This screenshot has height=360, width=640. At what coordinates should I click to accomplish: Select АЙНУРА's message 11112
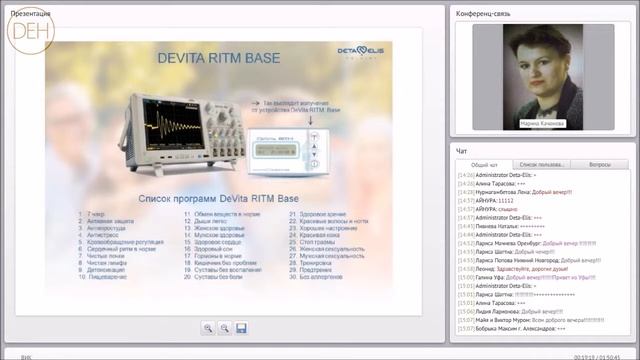(486, 201)
